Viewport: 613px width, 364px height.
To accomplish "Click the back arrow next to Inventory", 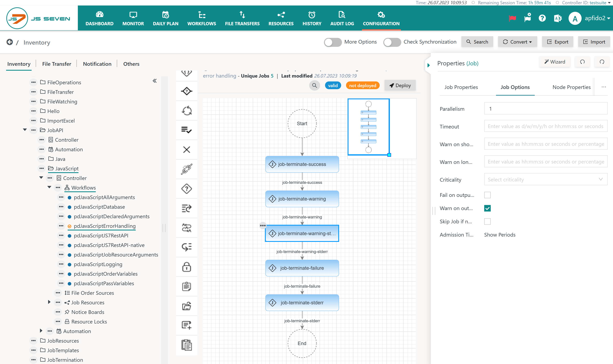I will [x=10, y=42].
